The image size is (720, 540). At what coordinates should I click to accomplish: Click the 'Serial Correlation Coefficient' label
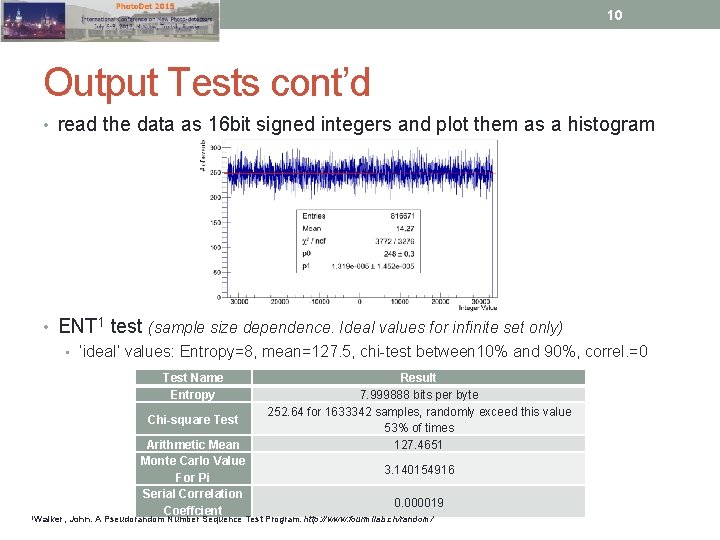[x=193, y=502]
